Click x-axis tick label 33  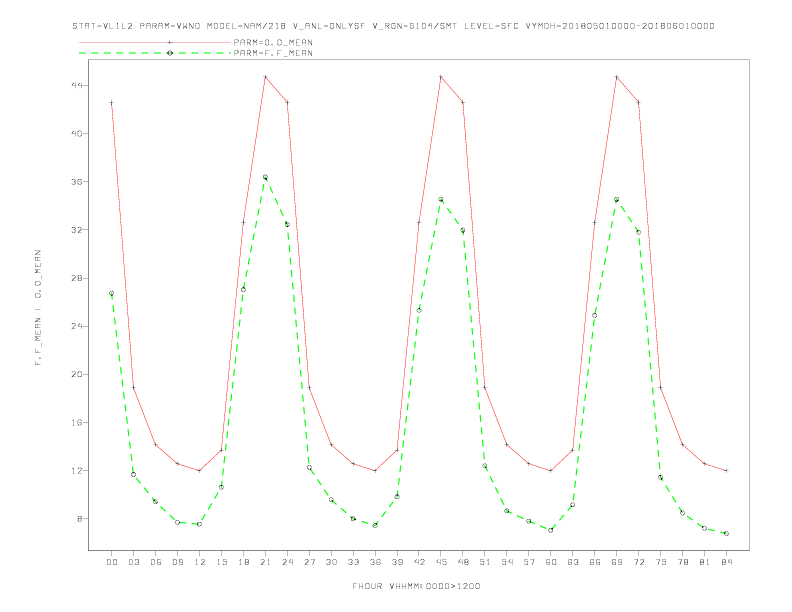pyautogui.click(x=353, y=562)
